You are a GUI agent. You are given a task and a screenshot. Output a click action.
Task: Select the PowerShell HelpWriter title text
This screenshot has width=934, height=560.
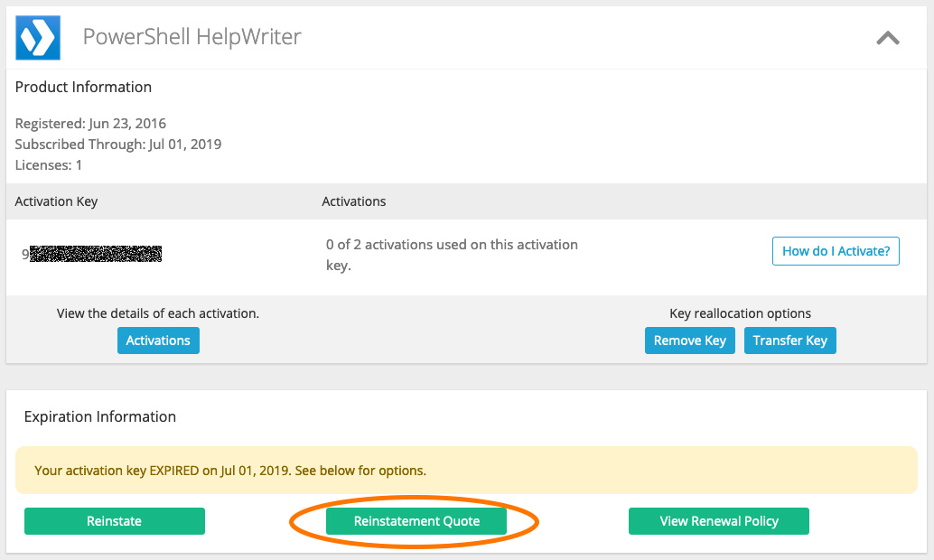pos(191,37)
